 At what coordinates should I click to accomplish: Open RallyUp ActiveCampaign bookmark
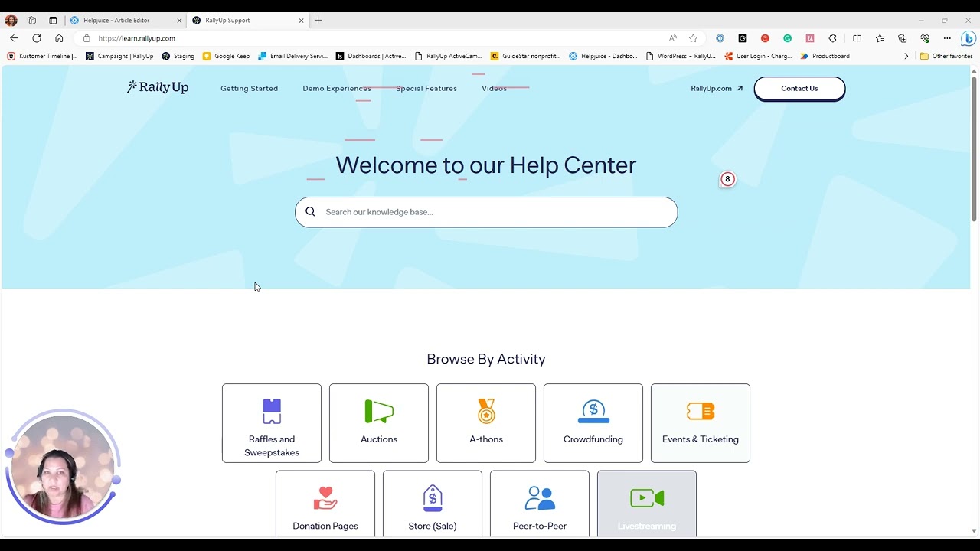click(449, 56)
